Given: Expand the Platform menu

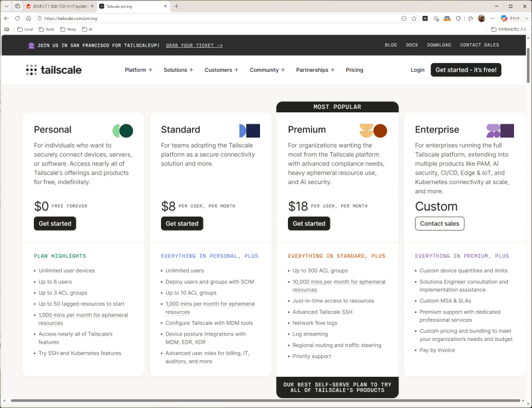Looking at the screenshot, I should (138, 70).
